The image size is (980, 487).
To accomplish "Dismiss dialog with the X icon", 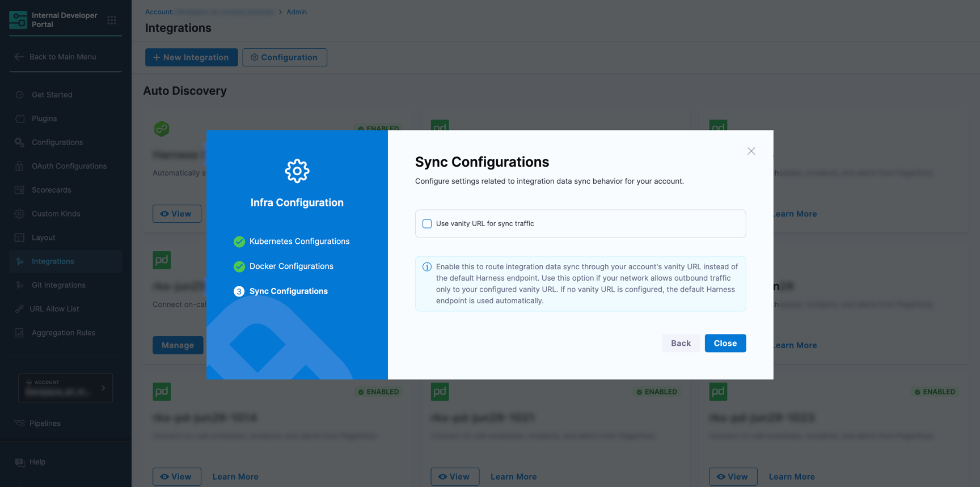I will (751, 151).
